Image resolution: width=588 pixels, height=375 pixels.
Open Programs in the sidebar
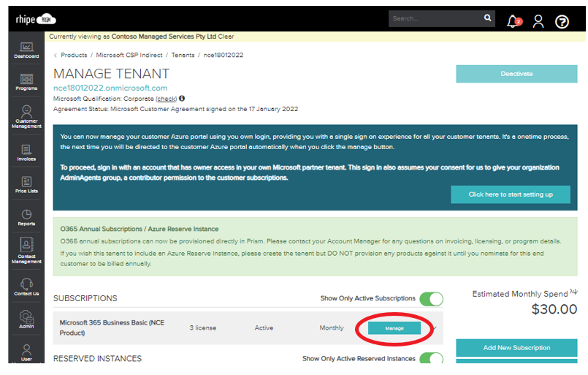26,82
